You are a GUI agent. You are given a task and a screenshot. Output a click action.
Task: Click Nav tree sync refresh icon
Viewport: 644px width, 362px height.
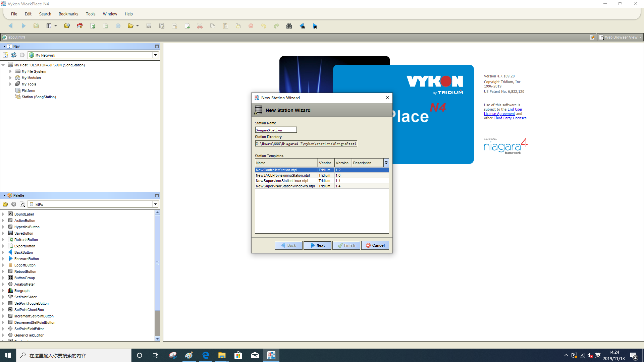click(x=14, y=55)
